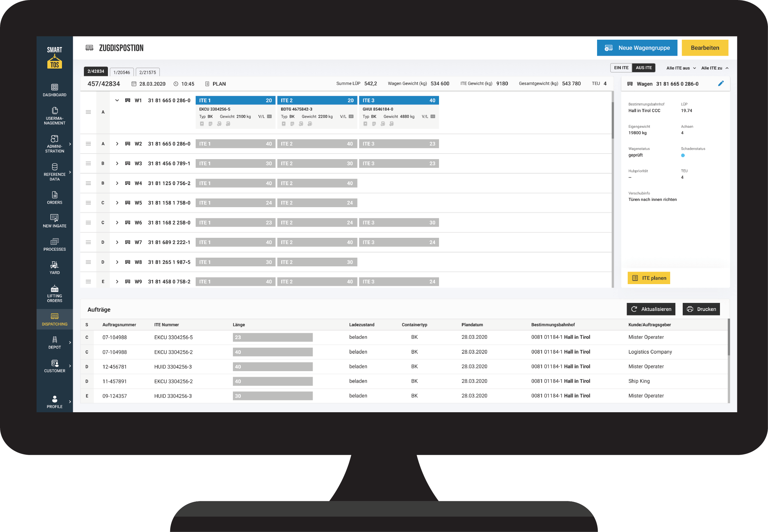This screenshot has width=768, height=532.
Task: Open the Dashboard sidebar icon
Action: (55, 87)
